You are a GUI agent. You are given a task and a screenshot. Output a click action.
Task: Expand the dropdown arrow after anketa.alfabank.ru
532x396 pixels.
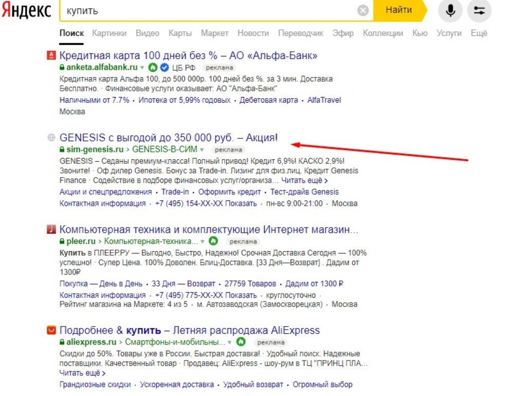point(142,67)
